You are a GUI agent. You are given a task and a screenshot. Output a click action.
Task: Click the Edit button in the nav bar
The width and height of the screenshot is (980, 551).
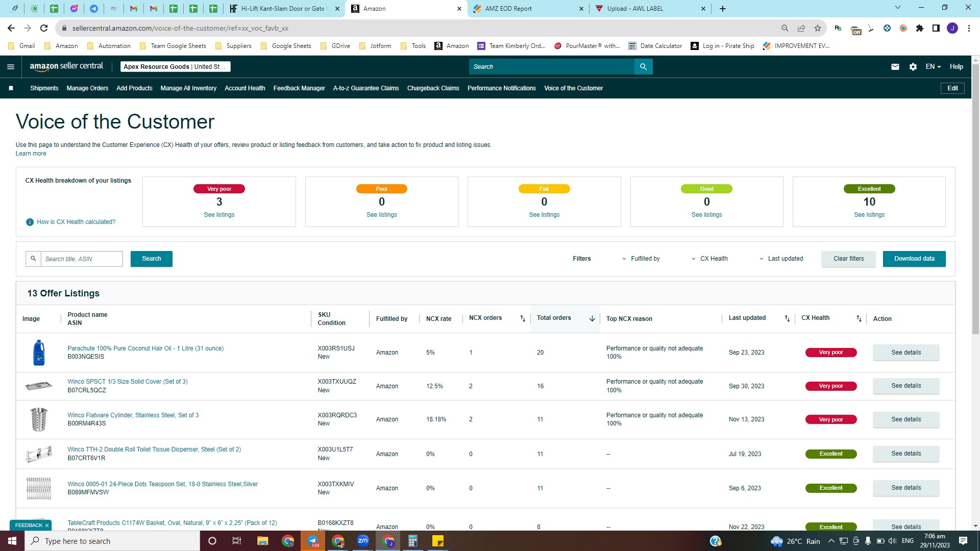(952, 88)
